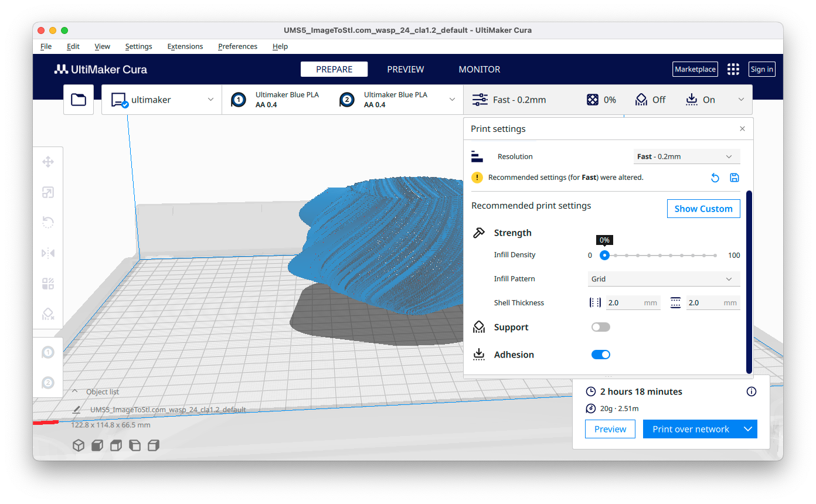Choose extruder 1 in left sidebar
816x504 pixels.
point(48,353)
